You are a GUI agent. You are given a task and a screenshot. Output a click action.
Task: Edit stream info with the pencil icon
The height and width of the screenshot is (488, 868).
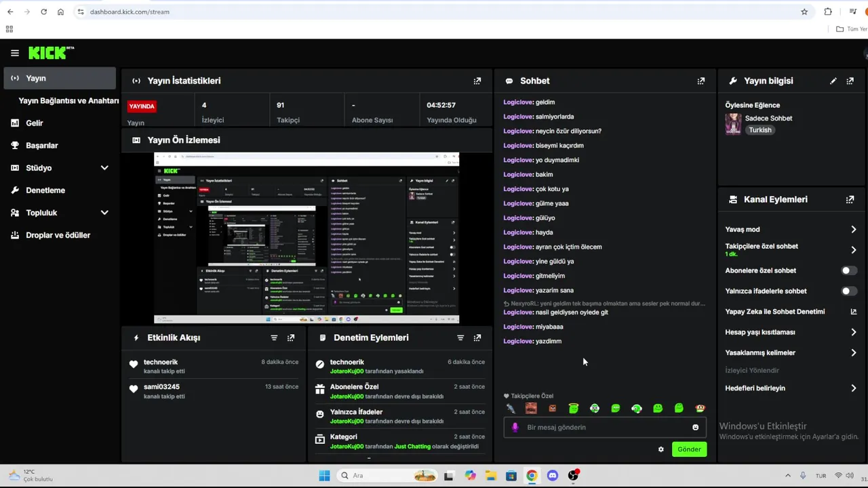click(x=833, y=81)
